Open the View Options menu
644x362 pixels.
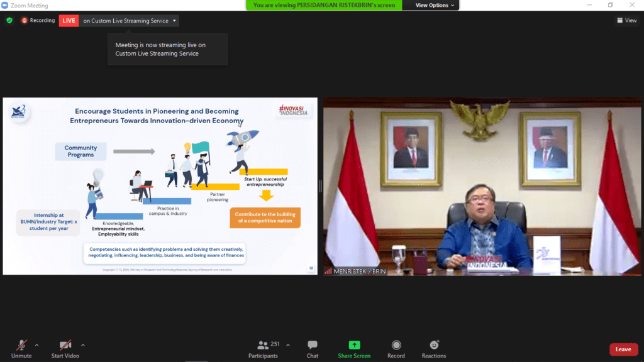point(435,5)
